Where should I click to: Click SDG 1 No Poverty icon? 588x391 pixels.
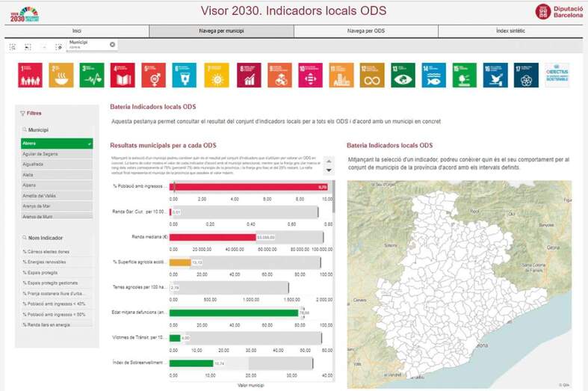pyautogui.click(x=30, y=75)
